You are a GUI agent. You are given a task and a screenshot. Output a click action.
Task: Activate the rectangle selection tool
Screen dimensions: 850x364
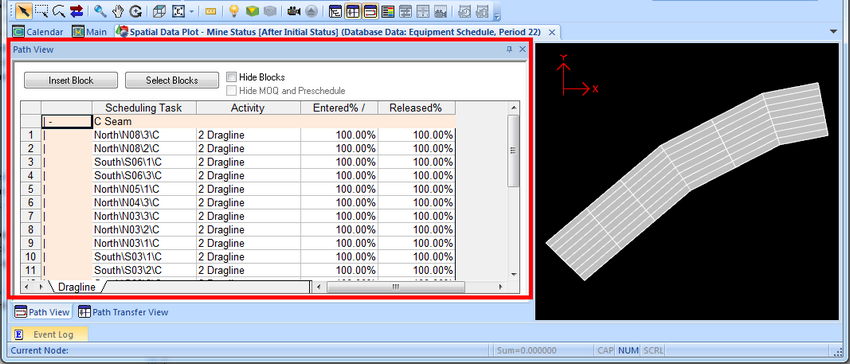point(41,10)
